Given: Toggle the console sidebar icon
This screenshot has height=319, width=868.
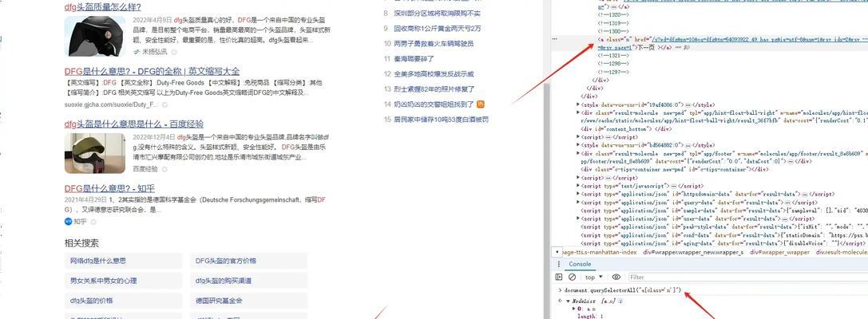Looking at the screenshot, I should [558, 277].
